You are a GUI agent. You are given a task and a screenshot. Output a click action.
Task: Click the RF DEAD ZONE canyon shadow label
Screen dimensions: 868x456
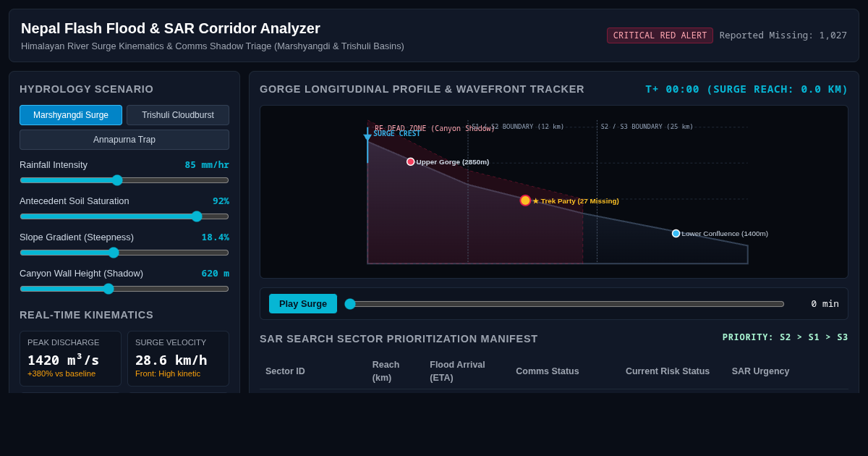coord(434,128)
